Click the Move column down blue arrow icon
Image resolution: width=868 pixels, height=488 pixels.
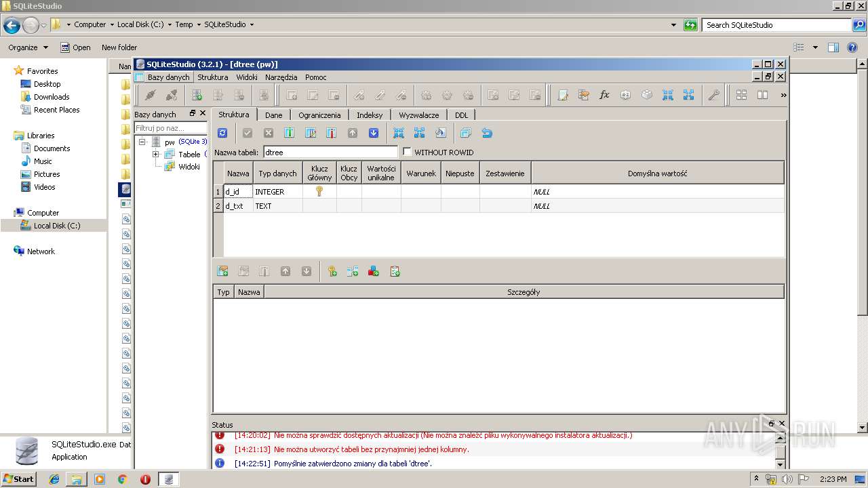click(373, 133)
